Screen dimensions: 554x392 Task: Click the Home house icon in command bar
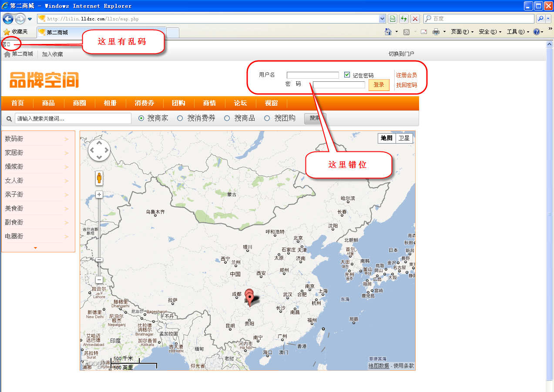pyautogui.click(x=389, y=32)
